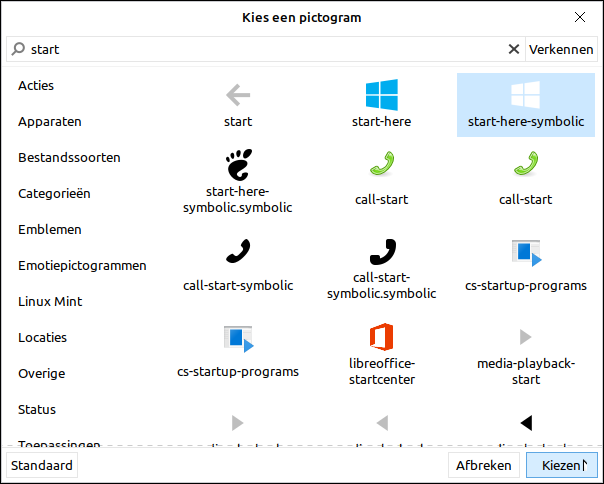
Task: Select the black call-start-symbolic phone icon
Action: pyautogui.click(x=238, y=251)
